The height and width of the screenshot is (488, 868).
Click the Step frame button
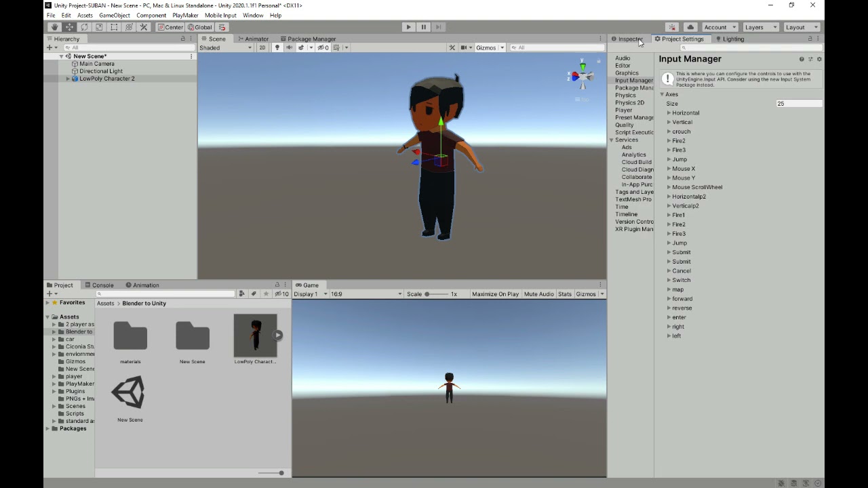[x=438, y=27]
